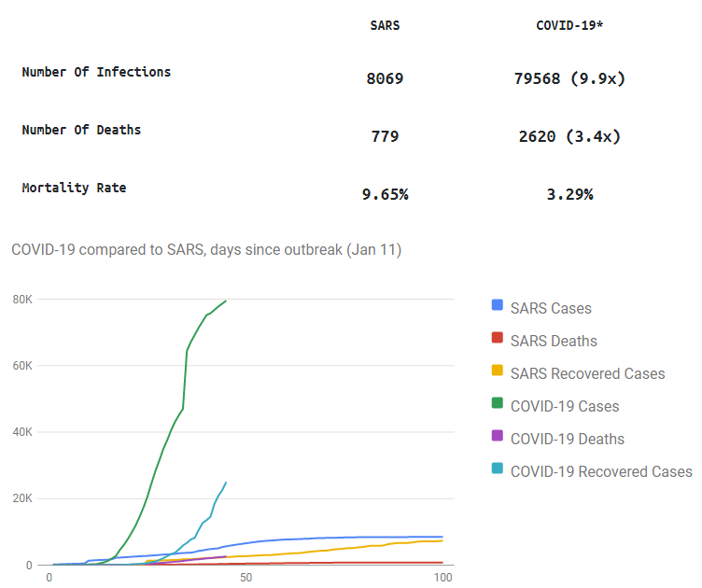Image resolution: width=702 pixels, height=588 pixels.
Task: Click the 'Mortality Rate' row label
Action: click(x=74, y=188)
